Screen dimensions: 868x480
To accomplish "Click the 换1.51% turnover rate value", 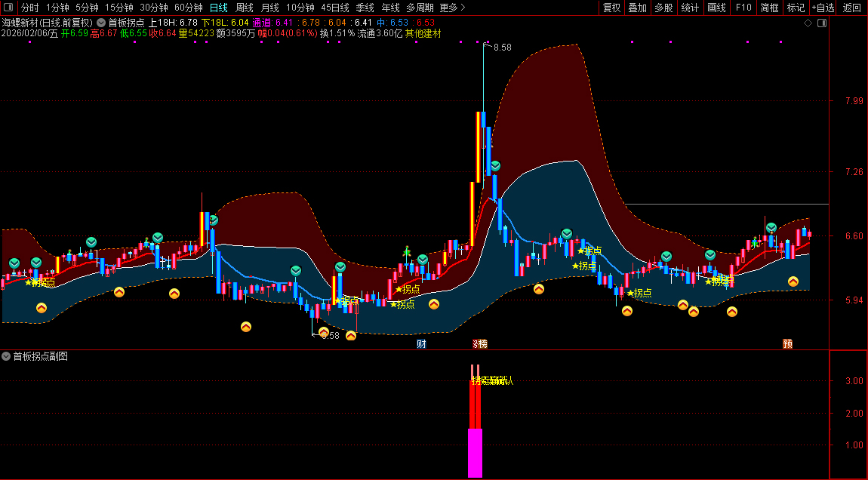I will [337, 33].
